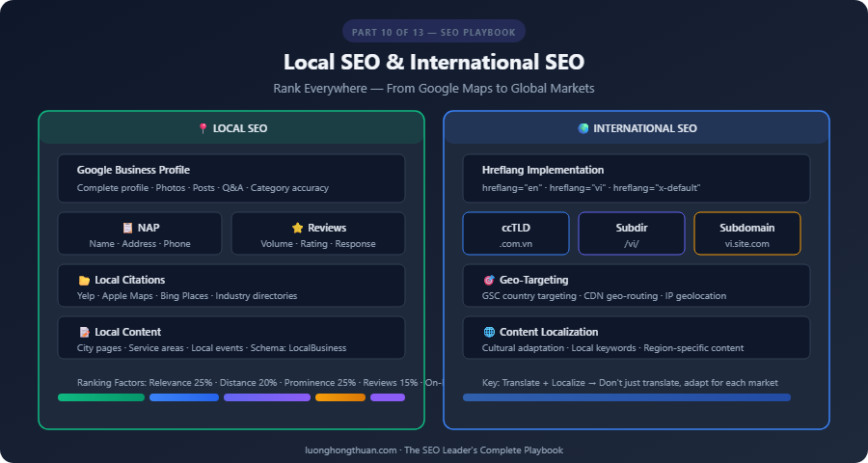Click the Key: Translate + Localize note
Viewport: 868px width, 463px height.
click(630, 383)
